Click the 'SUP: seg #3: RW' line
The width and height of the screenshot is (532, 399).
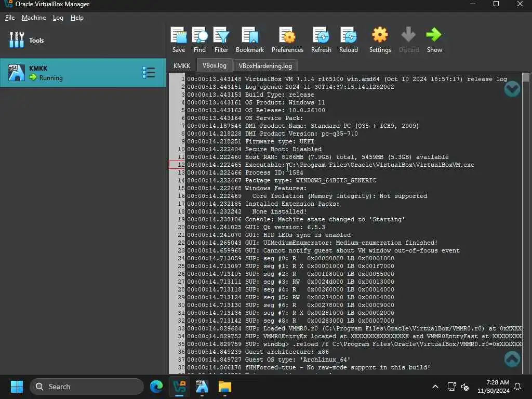point(290,282)
